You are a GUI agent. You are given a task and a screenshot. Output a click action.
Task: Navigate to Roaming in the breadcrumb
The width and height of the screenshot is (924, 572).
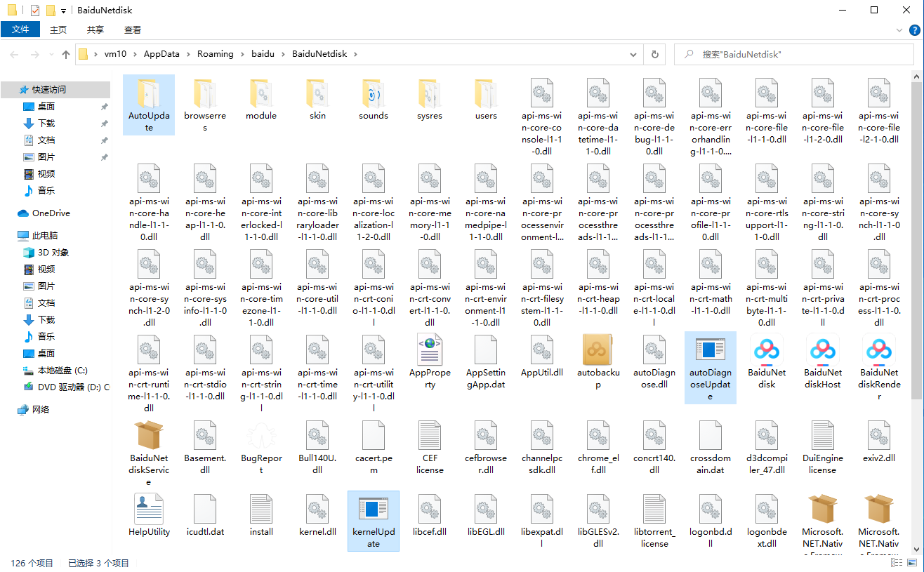pos(216,54)
